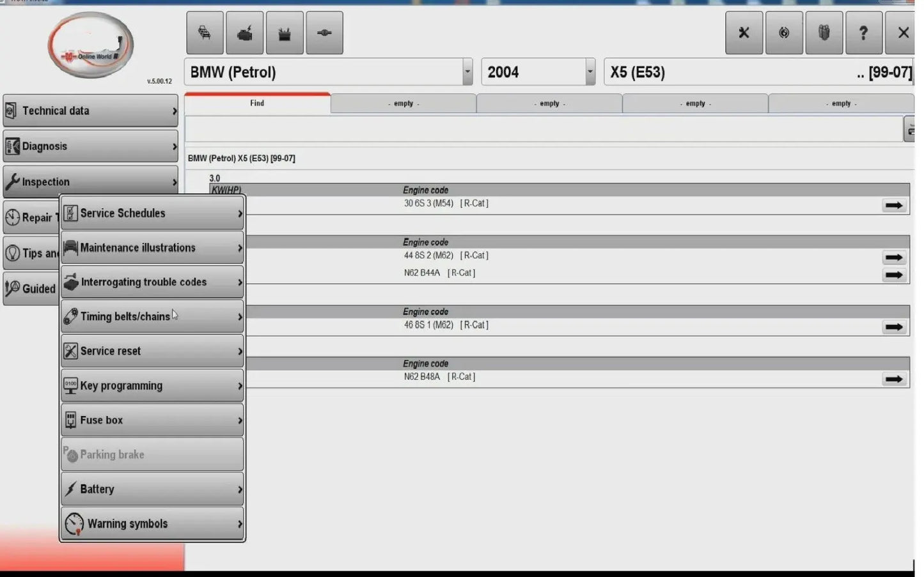
Task: Click the search field under Find tab
Action: 542,129
